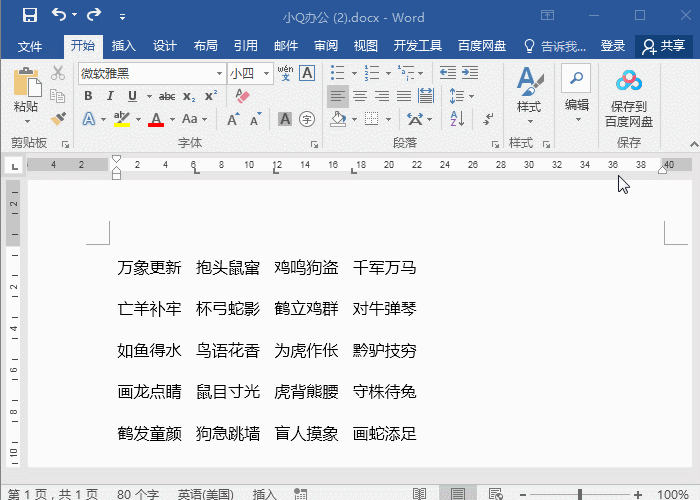The width and height of the screenshot is (700, 500).
Task: Open the 审阅 ribbon tab
Action: click(x=326, y=46)
